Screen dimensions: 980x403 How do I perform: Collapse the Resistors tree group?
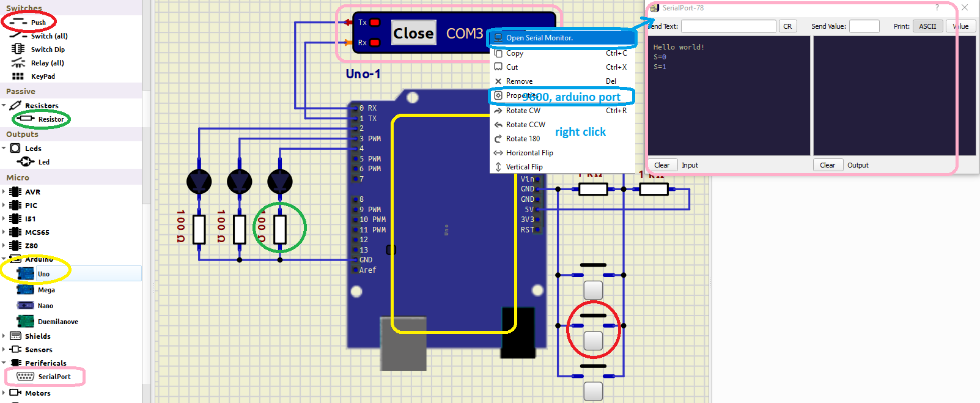pos(4,106)
